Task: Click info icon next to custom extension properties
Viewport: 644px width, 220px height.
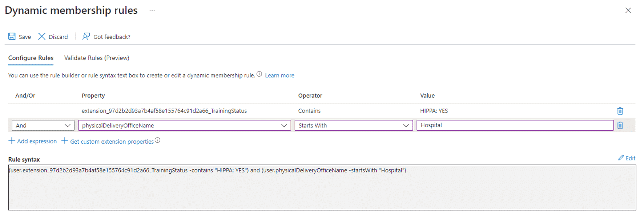Action: (157, 140)
